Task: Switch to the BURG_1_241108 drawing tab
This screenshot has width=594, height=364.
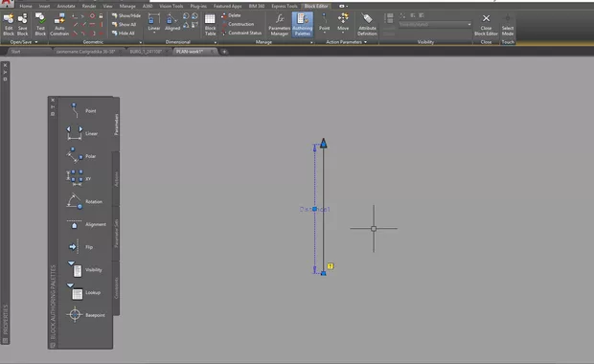Action: (x=146, y=52)
